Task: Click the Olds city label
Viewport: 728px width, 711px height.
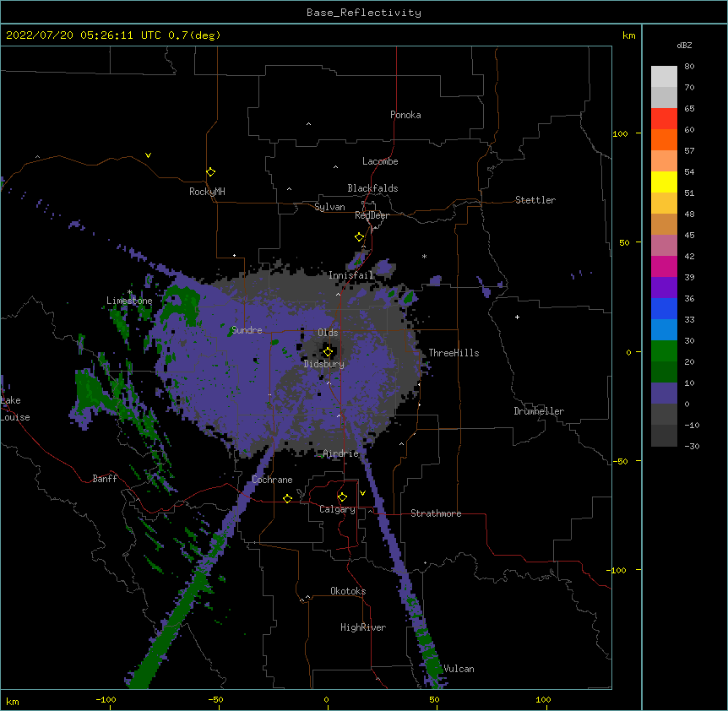Action: click(x=328, y=333)
